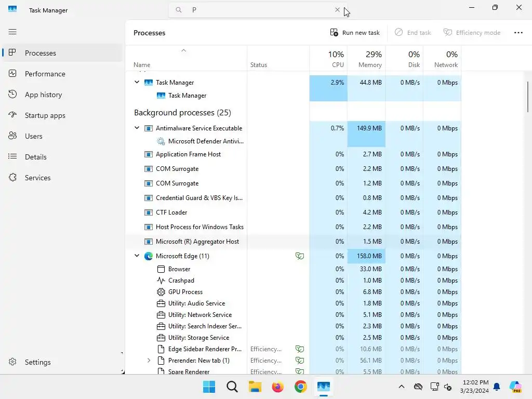The image size is (532, 399).
Task: Click the Application Frame Host icon
Action: (x=148, y=154)
